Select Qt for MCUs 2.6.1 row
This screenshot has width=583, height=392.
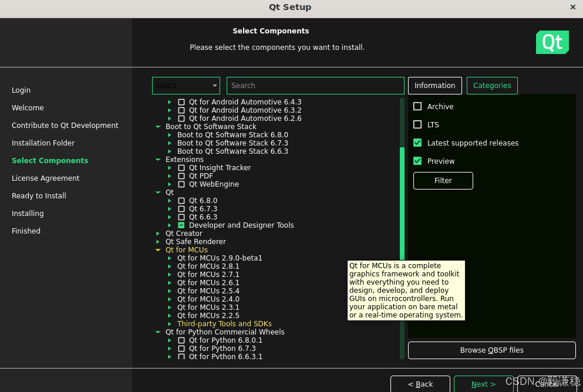coord(208,282)
